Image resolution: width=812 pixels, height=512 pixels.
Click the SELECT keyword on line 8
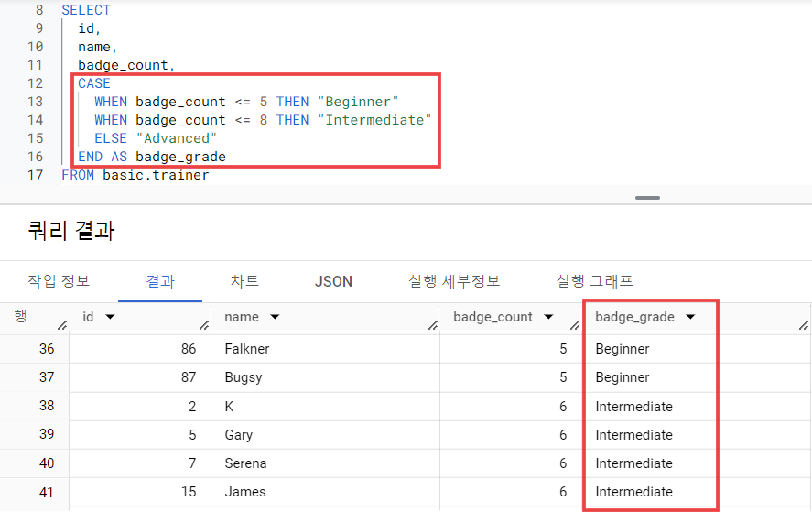coord(86,10)
